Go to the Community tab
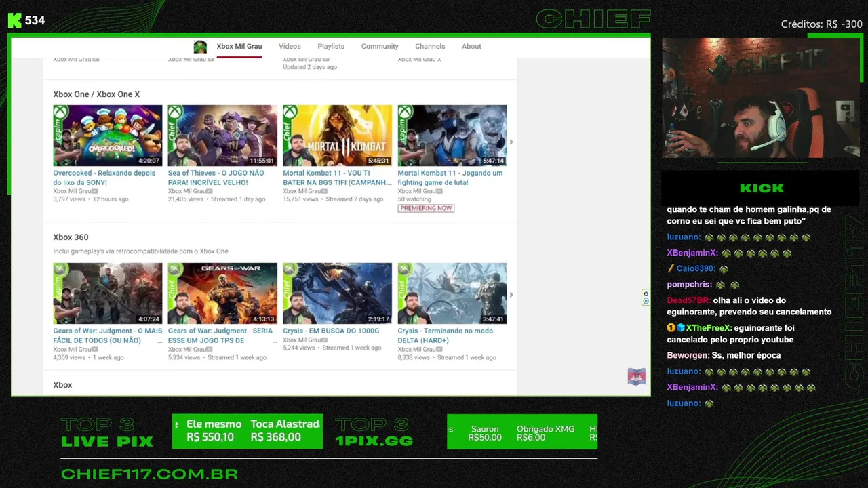868x488 pixels. pos(380,46)
